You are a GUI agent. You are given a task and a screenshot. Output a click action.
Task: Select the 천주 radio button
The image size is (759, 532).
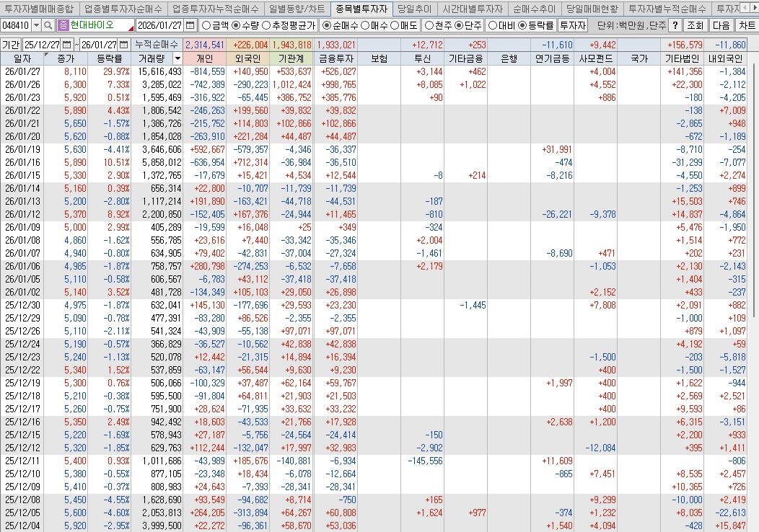[x=429, y=26]
